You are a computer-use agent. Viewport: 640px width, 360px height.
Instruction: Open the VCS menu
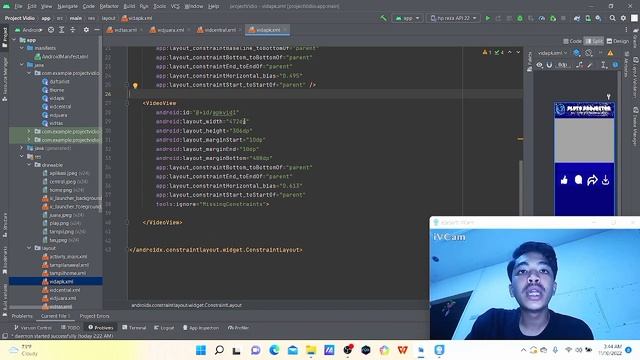coord(175,6)
